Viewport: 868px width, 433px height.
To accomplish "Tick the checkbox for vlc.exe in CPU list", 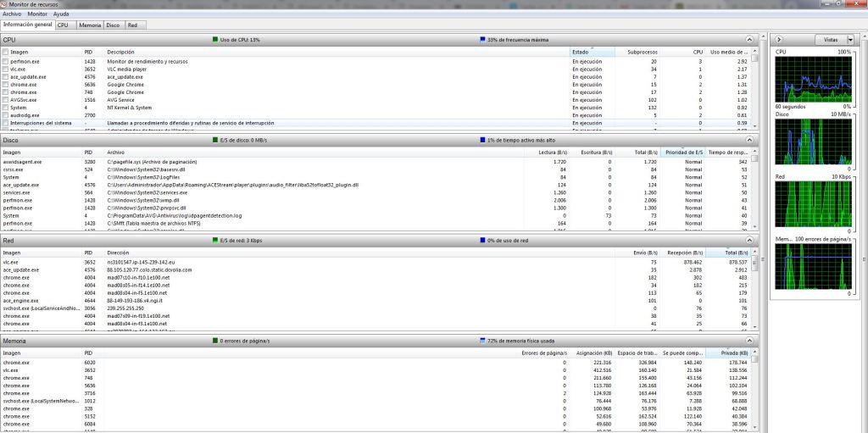I will click(6, 69).
